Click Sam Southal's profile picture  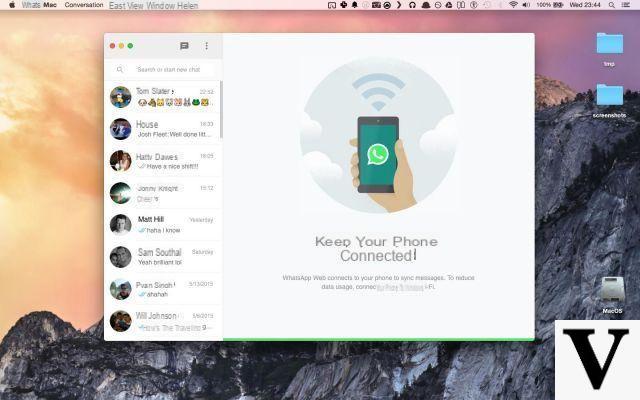pos(120,257)
